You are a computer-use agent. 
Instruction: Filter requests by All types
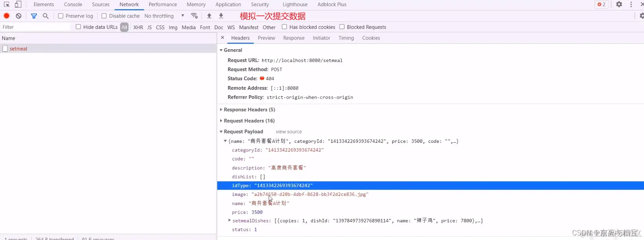124,27
